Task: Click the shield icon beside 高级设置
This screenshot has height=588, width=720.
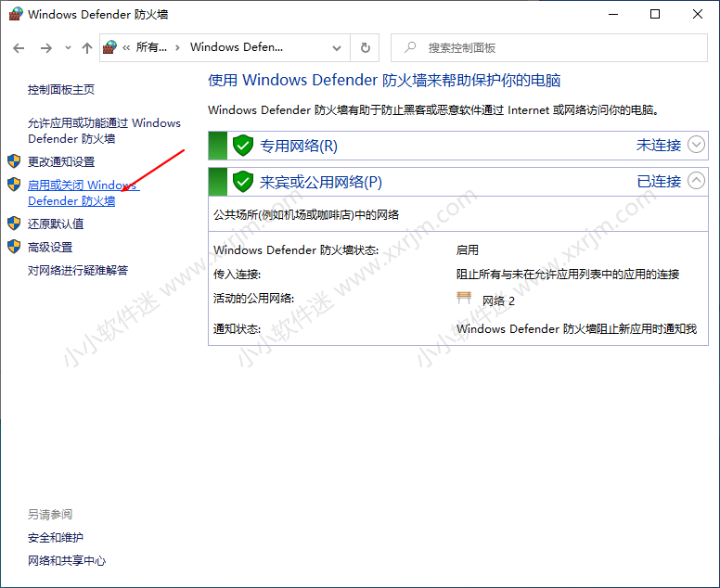Action: click(14, 247)
